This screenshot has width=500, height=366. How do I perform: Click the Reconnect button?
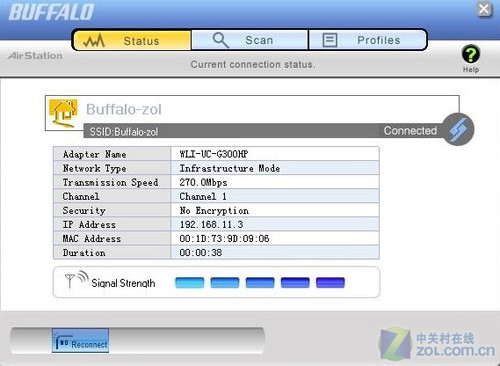80,340
